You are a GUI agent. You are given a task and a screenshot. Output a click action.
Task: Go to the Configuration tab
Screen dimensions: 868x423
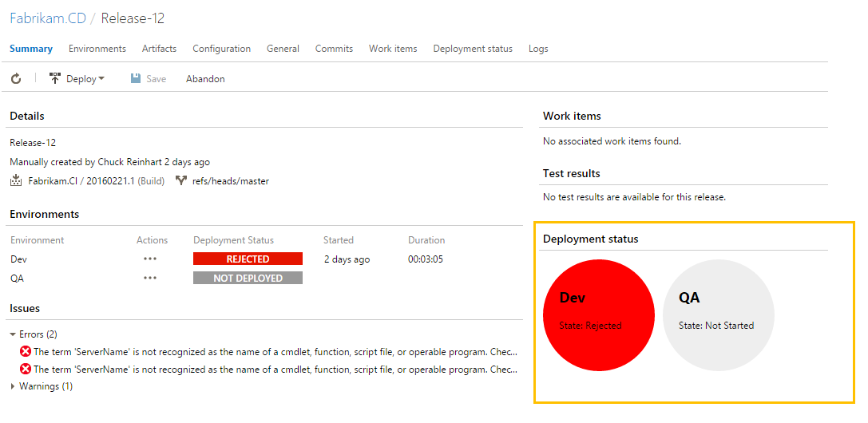(221, 49)
